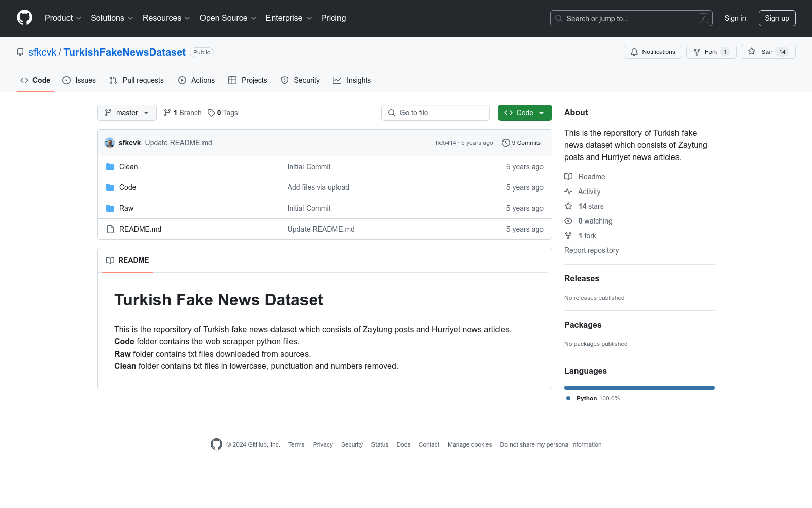
Task: Select the README tab in file viewer
Action: click(x=127, y=260)
